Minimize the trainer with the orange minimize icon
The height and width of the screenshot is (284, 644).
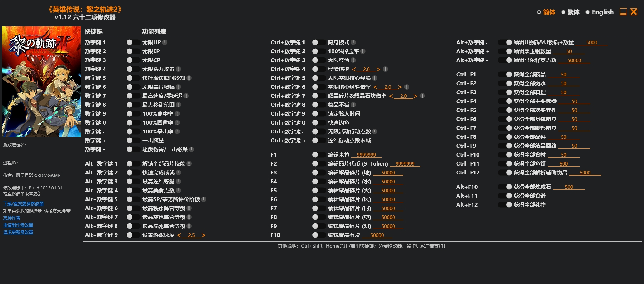click(x=623, y=12)
